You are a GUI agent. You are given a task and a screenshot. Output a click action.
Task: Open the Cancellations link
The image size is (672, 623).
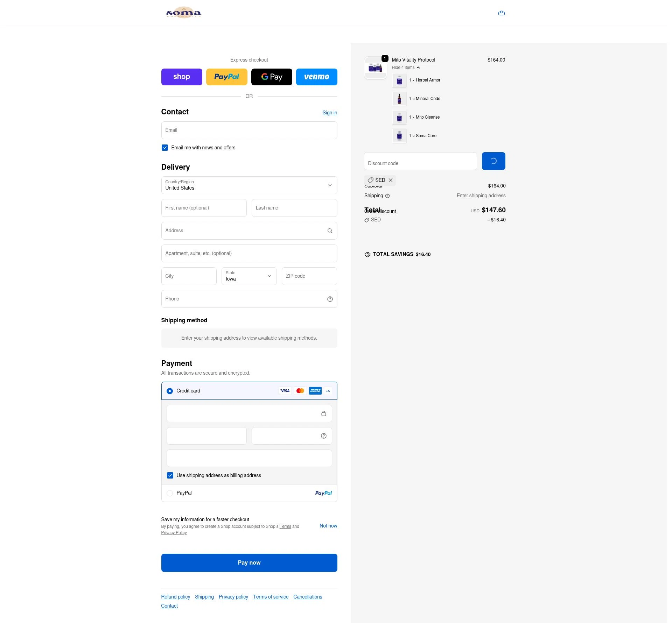[308, 597]
